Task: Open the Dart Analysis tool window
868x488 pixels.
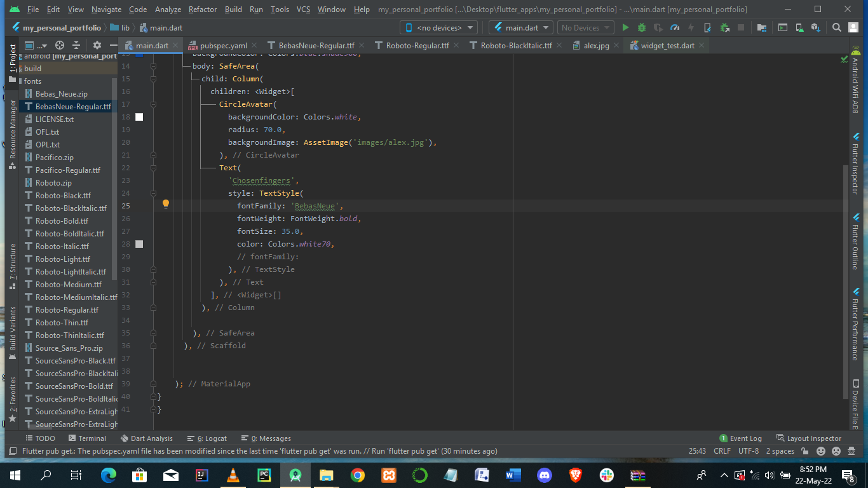Action: point(146,438)
